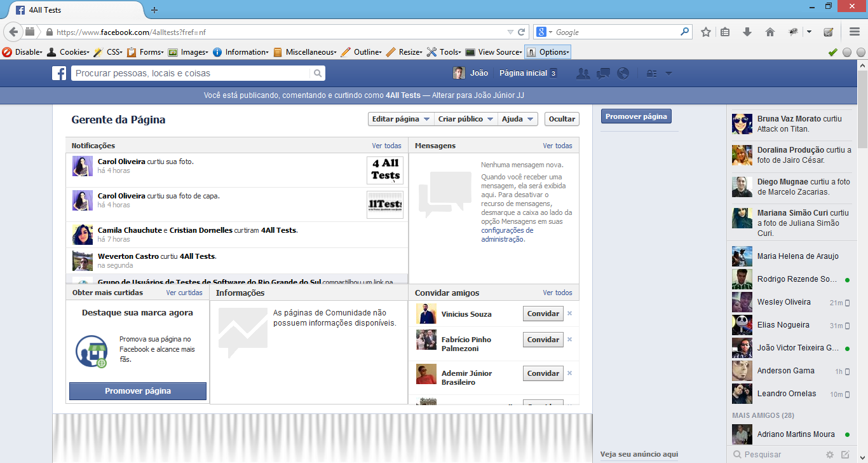The image size is (868, 463).
Task: Open friend requests icon
Action: (x=583, y=74)
